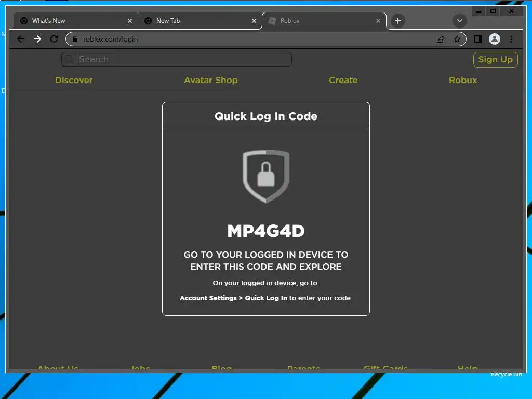Click the padlock site info icon

pyautogui.click(x=75, y=39)
